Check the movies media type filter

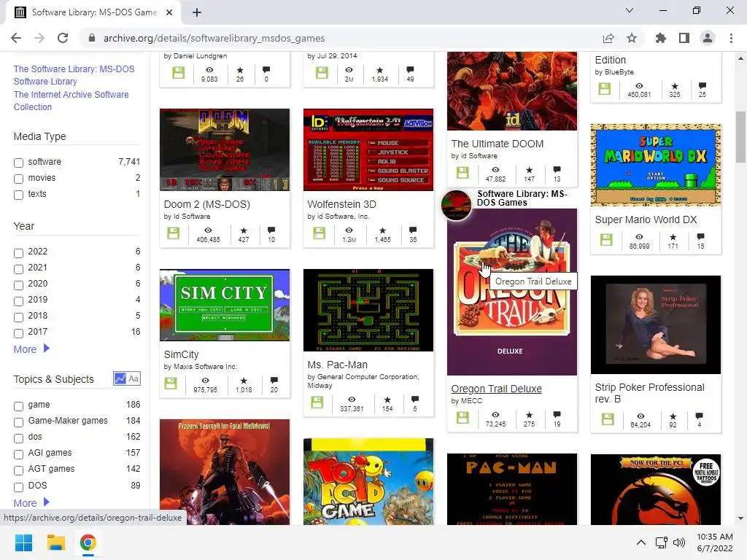(18, 179)
